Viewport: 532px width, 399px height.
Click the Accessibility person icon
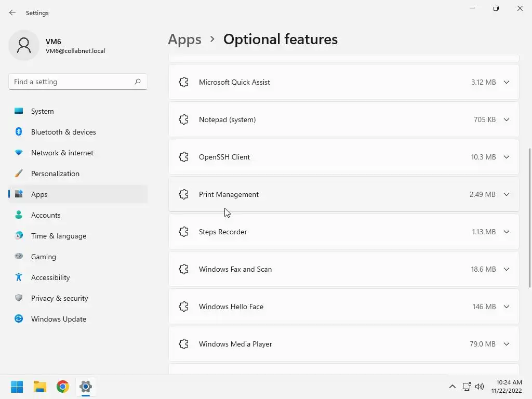tap(19, 277)
